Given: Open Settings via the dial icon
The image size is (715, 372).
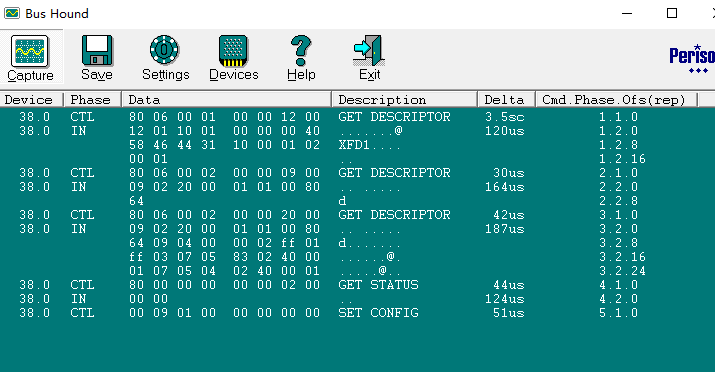Looking at the screenshot, I should coord(165,50).
